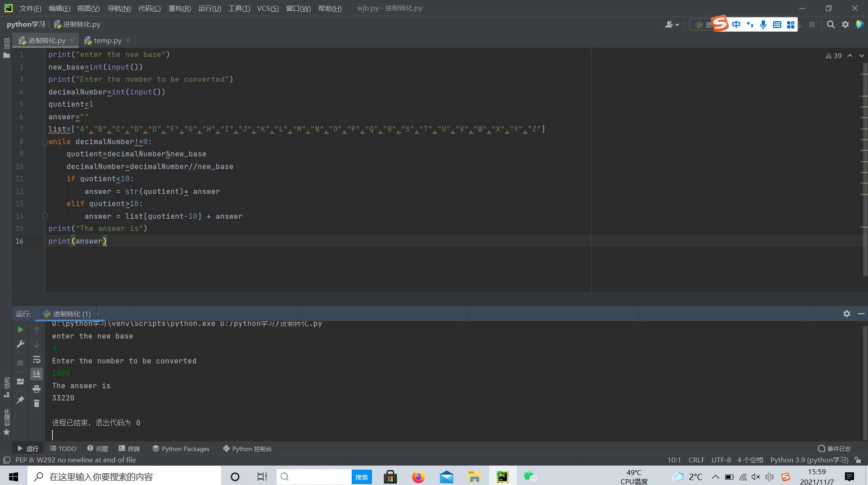This screenshot has width=868, height=485.
Task: Open IDE settings gear in top toolbar
Action: tap(845, 24)
